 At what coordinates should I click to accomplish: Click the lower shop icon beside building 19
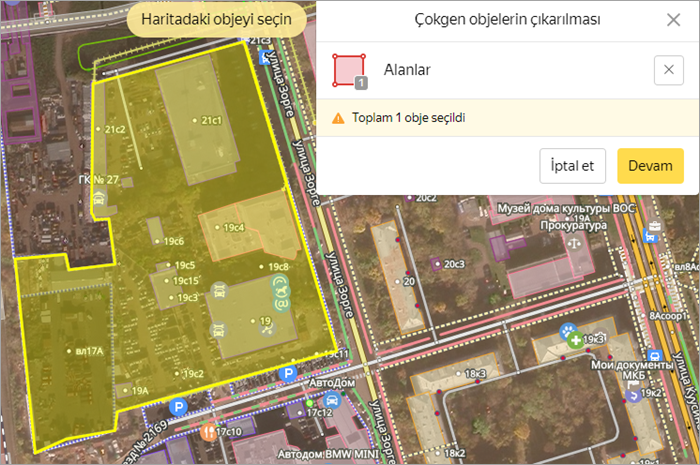(x=218, y=330)
